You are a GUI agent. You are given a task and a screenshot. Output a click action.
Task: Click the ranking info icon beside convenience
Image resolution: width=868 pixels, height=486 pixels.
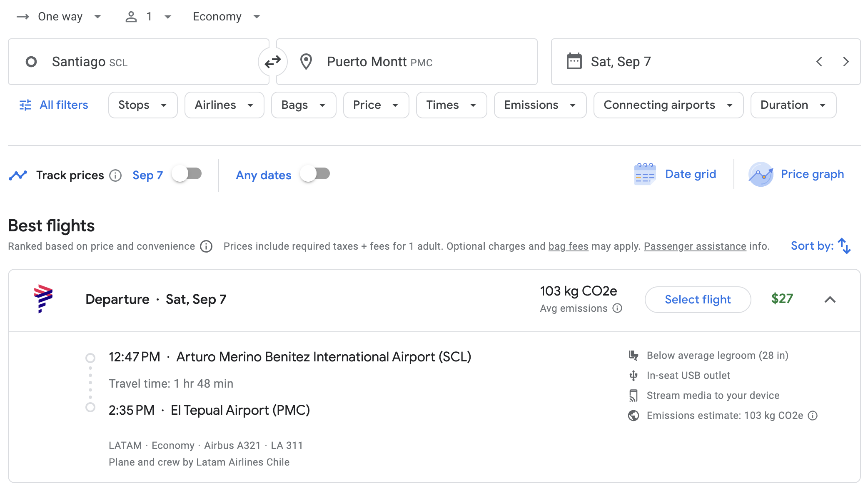point(206,246)
